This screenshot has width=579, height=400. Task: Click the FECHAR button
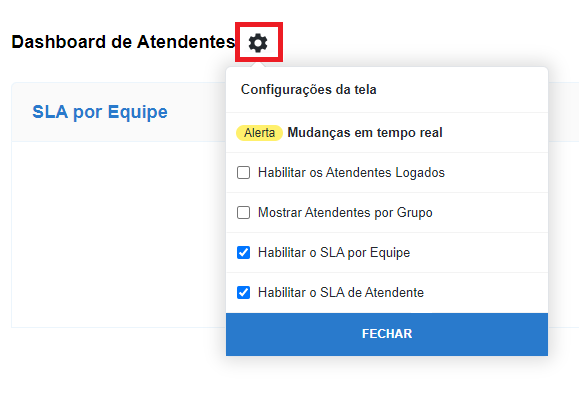[x=387, y=334]
